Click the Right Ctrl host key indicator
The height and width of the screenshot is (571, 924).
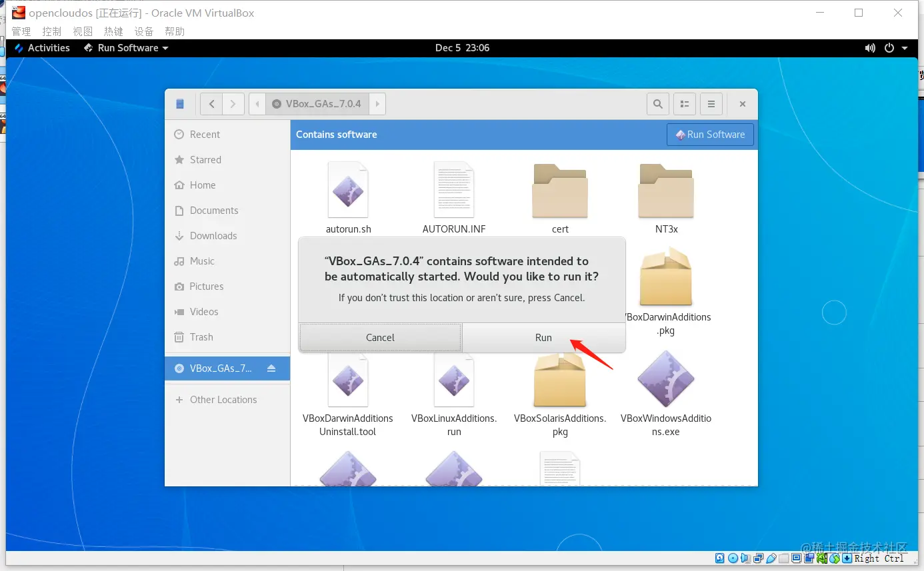coord(879,558)
